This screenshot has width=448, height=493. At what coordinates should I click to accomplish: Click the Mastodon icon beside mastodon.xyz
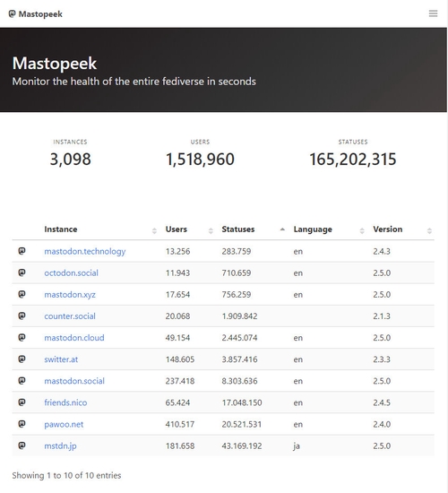coord(22,294)
